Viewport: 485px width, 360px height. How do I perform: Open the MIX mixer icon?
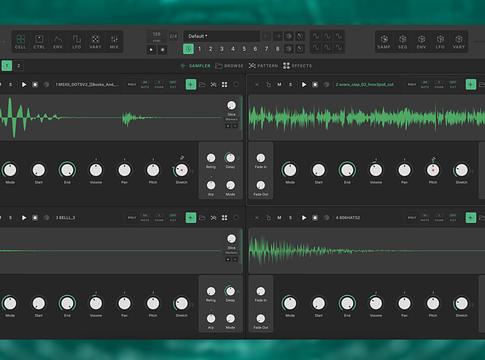[x=114, y=42]
